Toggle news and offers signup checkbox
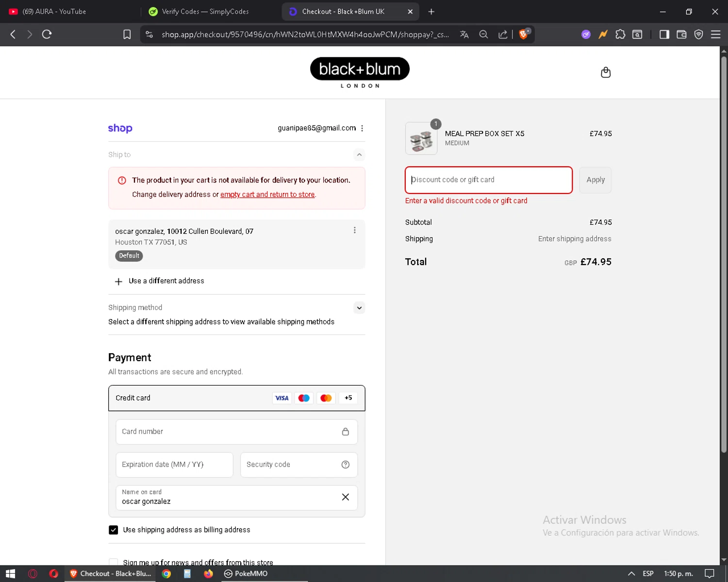The width and height of the screenshot is (728, 582). click(x=114, y=562)
